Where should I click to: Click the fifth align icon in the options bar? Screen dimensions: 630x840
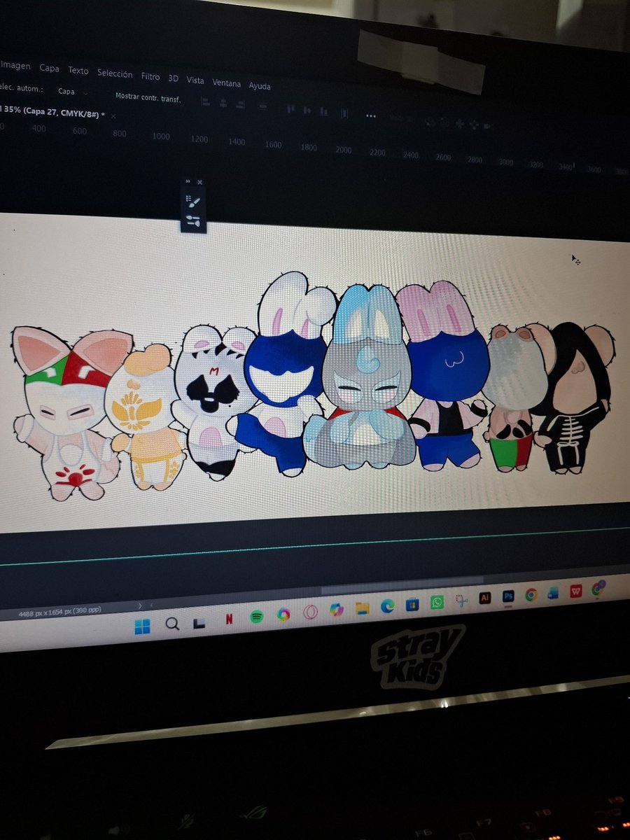point(291,108)
